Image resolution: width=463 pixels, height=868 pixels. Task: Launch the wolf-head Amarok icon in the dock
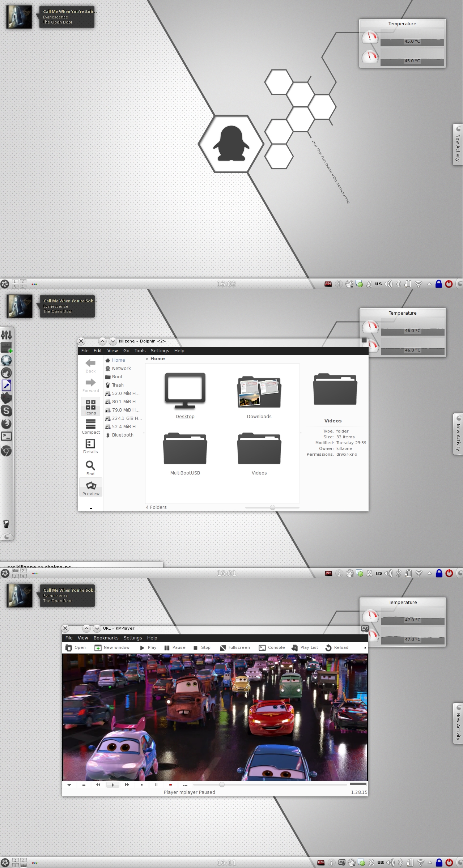point(7,373)
